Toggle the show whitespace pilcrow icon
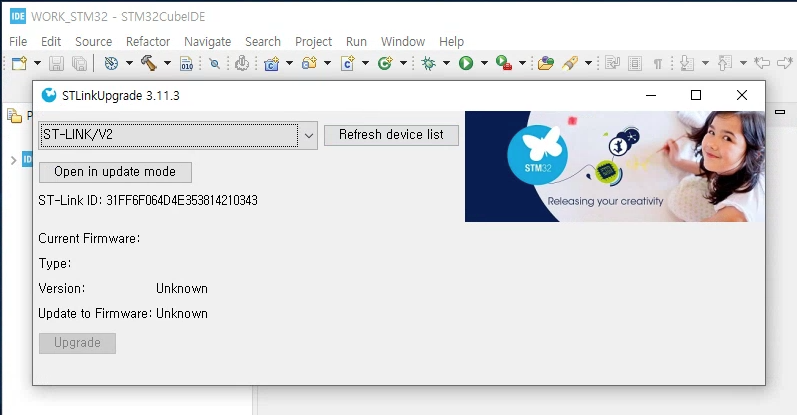Image resolution: width=797 pixels, height=415 pixels. tap(658, 64)
